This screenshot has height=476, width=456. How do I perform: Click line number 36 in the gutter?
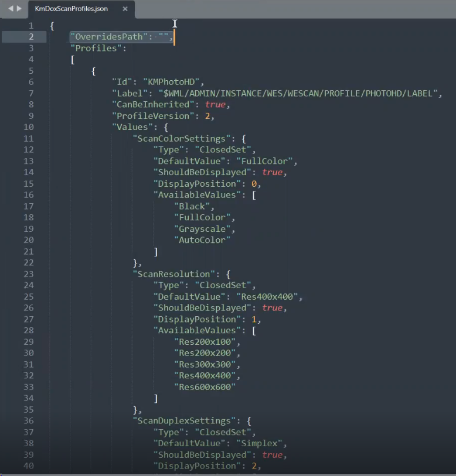point(29,420)
